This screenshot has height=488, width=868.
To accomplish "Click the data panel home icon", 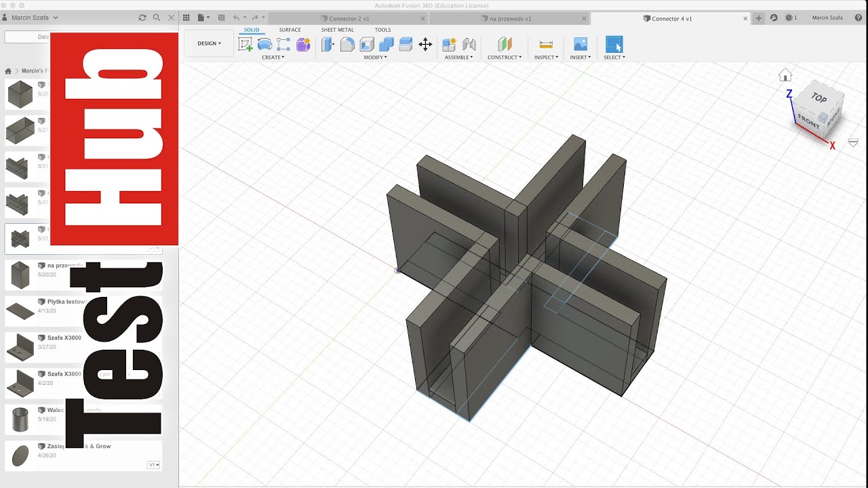I will (x=8, y=71).
